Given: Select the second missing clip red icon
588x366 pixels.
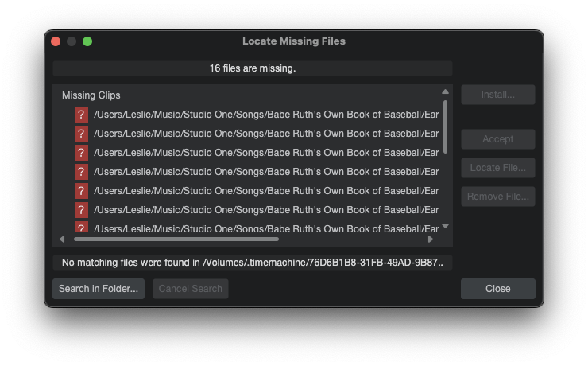Looking at the screenshot, I should click(x=81, y=134).
